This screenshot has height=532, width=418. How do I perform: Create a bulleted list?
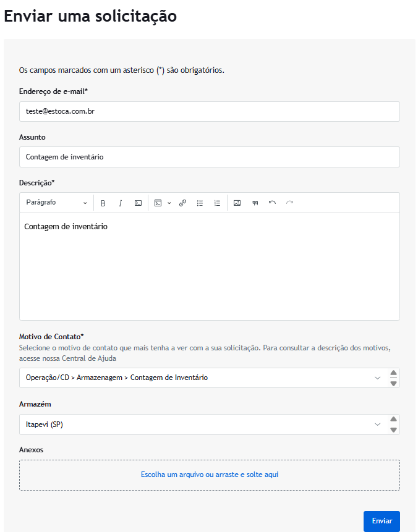pyautogui.click(x=200, y=203)
